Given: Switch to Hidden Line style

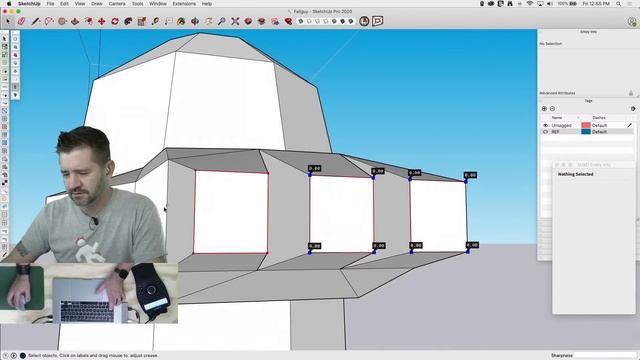Looking at the screenshot, I should 326,21.
